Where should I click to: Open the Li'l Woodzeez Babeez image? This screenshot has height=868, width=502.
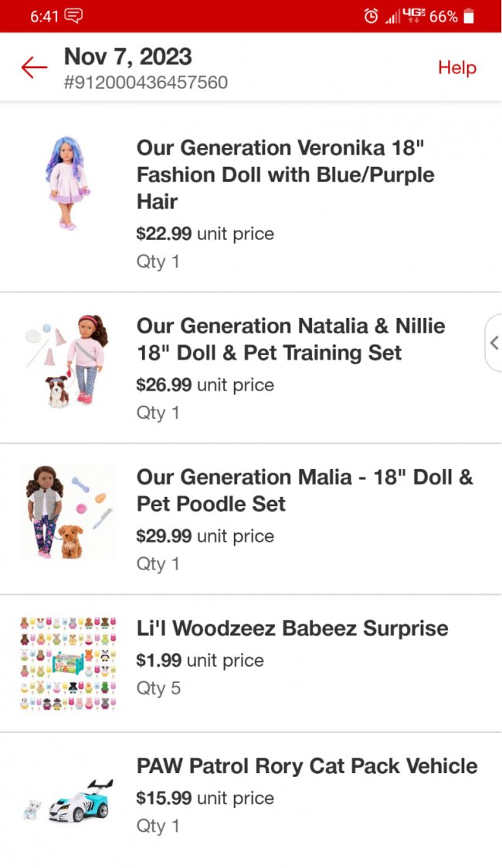pos(68,663)
